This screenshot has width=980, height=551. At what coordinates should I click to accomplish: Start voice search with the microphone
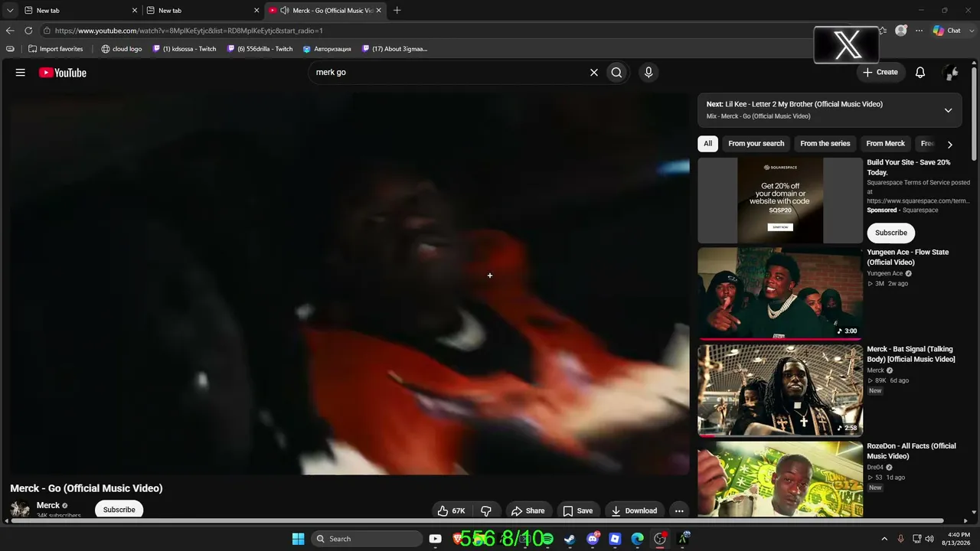[648, 73]
